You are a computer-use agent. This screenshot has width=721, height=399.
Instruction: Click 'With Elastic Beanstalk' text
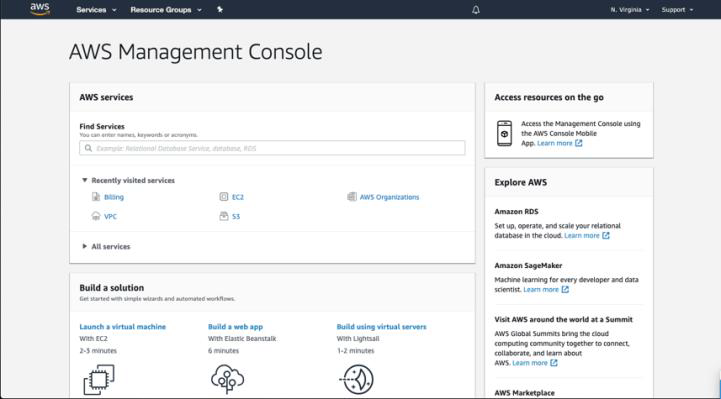click(242, 338)
